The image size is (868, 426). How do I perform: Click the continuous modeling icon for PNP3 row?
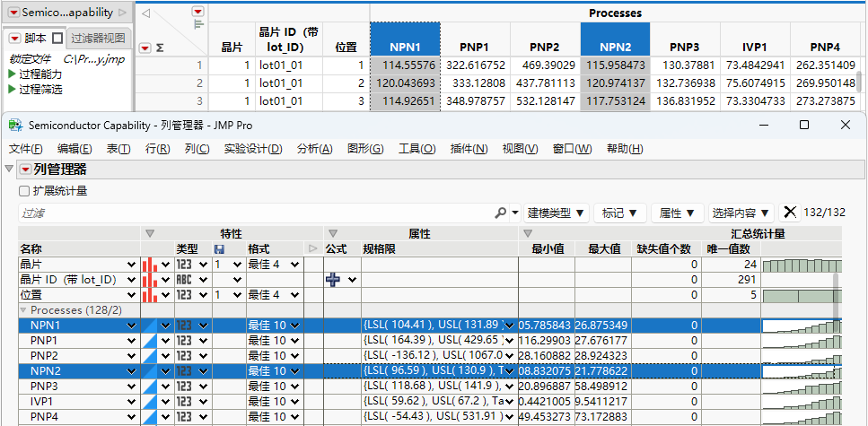(150, 386)
